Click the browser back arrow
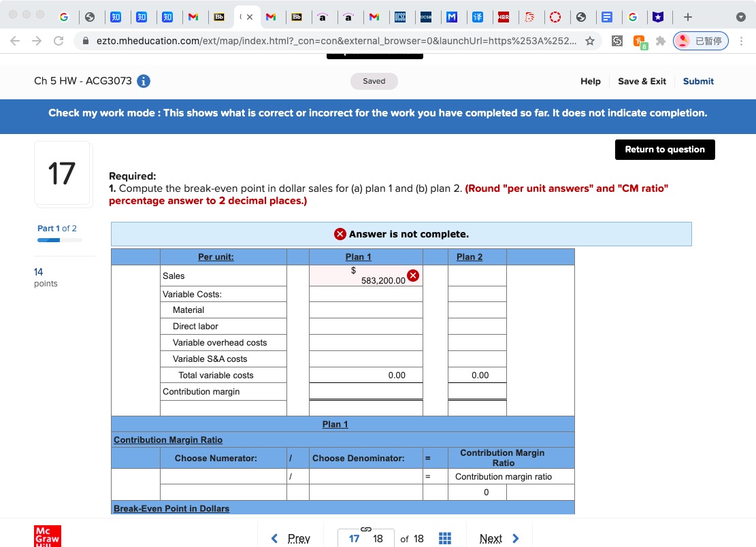Image resolution: width=756 pixels, height=547 pixels. (15, 41)
